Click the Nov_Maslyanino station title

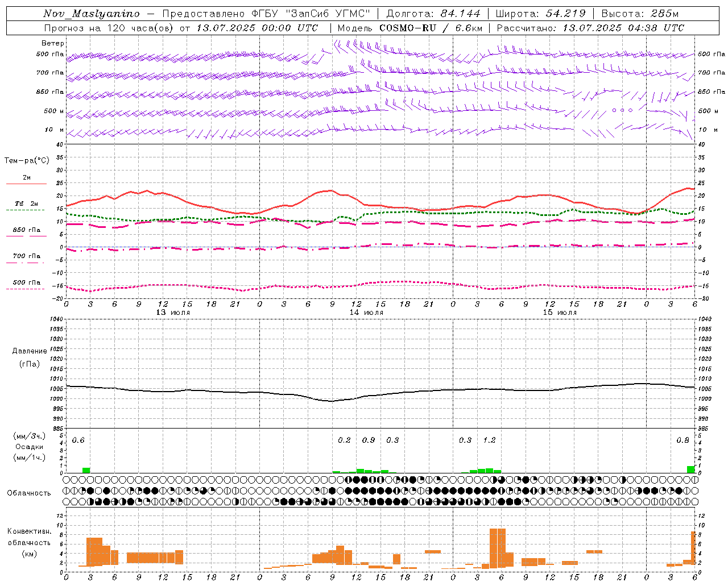(92, 14)
